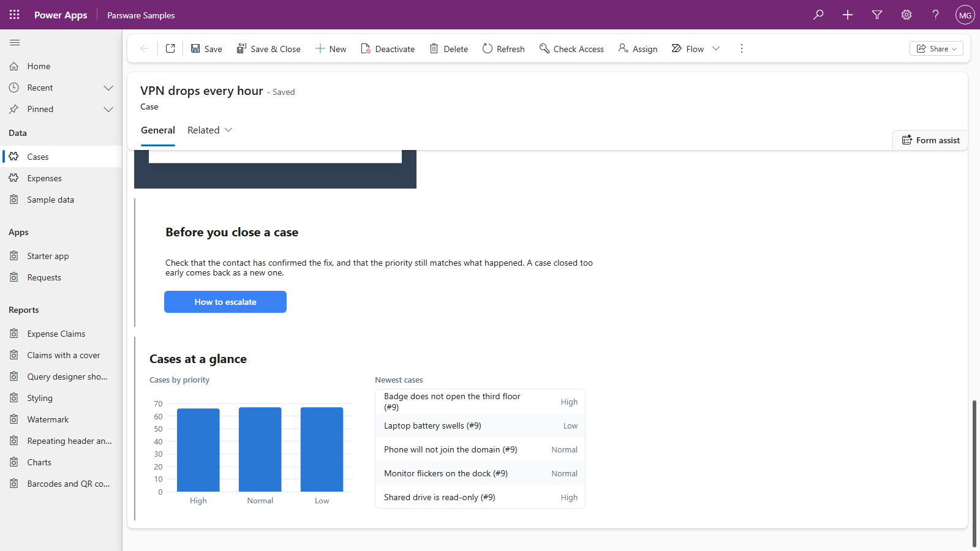This screenshot has height=551, width=980.
Task: Open the advanced filter funnel icon
Action: (877, 15)
